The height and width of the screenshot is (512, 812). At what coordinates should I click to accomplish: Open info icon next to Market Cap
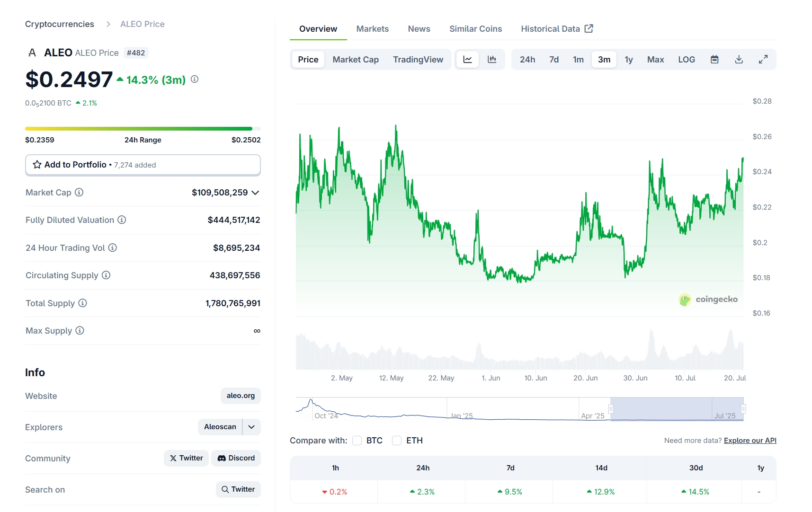[x=79, y=192]
